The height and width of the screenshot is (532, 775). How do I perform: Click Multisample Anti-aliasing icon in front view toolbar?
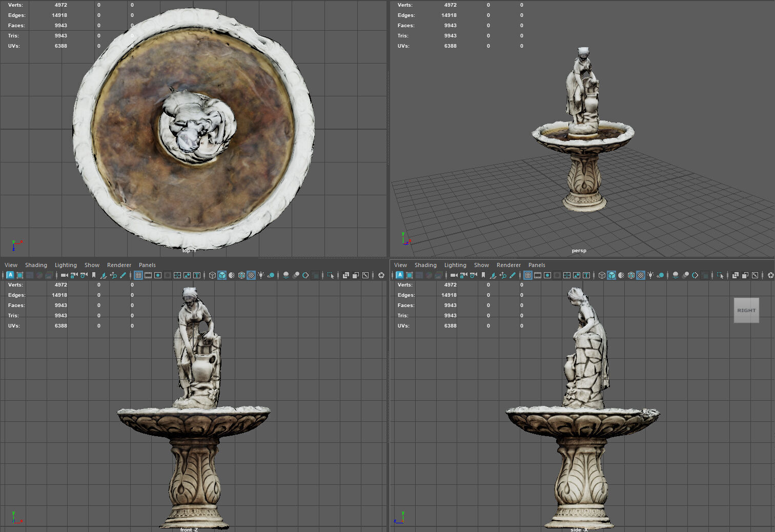pyautogui.click(x=305, y=275)
